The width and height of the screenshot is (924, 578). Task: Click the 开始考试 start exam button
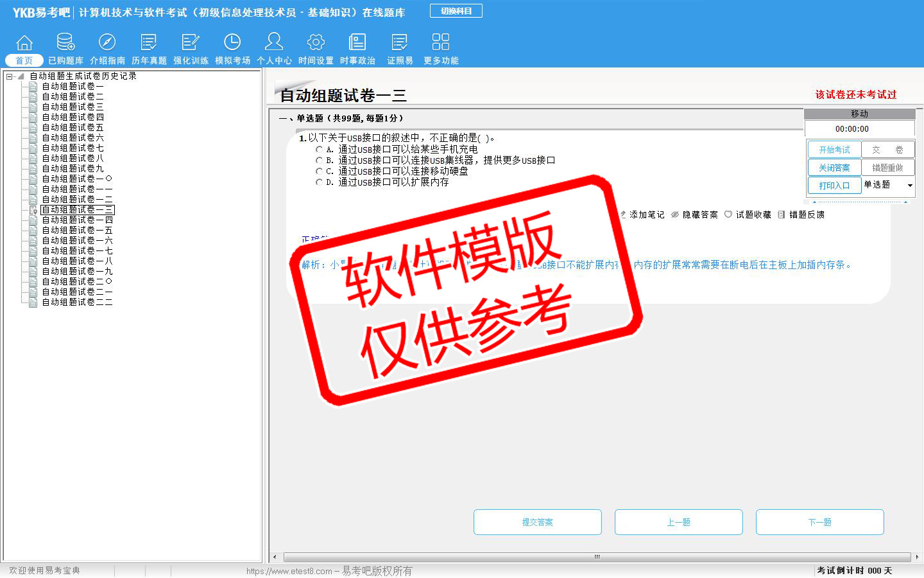834,150
